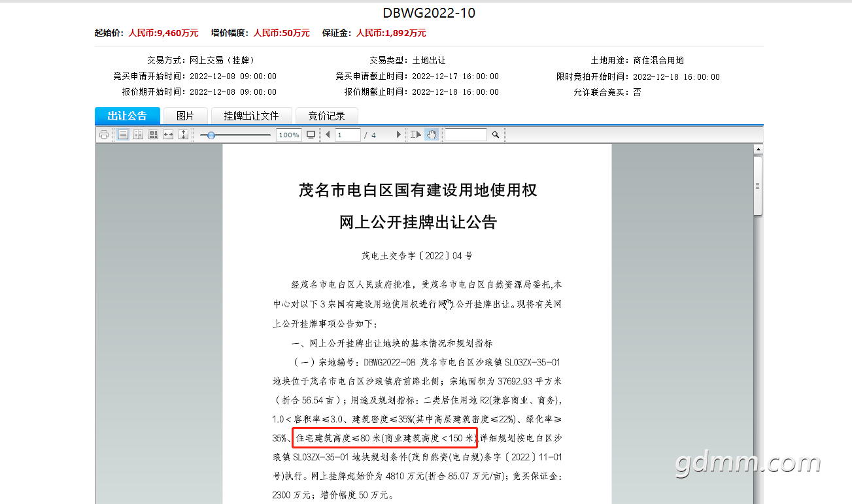The height and width of the screenshot is (504, 852).
Task: Fit document to width
Action: [168, 135]
